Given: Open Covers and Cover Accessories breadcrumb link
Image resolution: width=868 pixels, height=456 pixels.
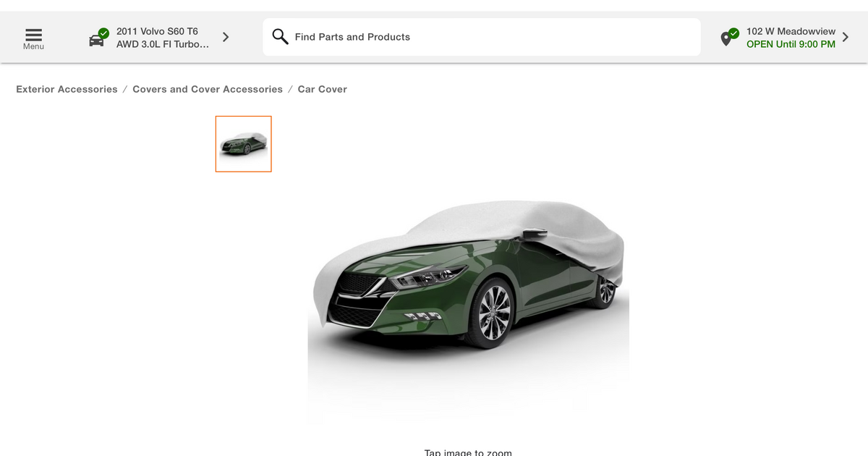Looking at the screenshot, I should pyautogui.click(x=208, y=89).
